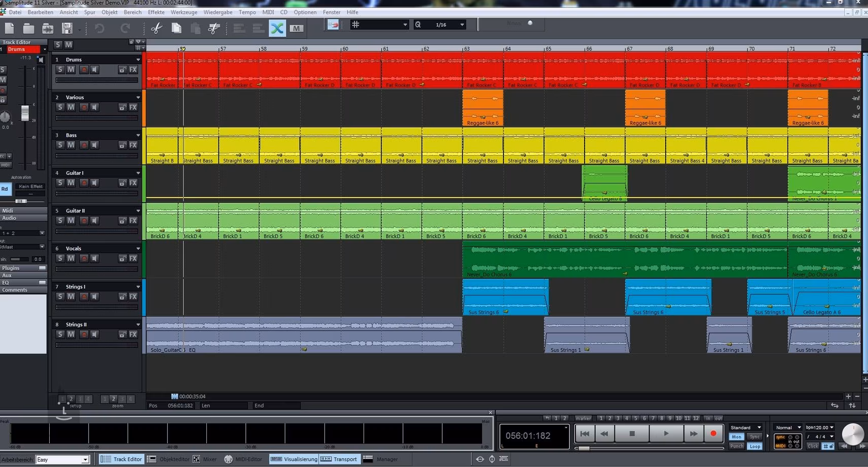This screenshot has height=467, width=868.
Task: Toggle the Loop button in transport
Action: point(755,446)
